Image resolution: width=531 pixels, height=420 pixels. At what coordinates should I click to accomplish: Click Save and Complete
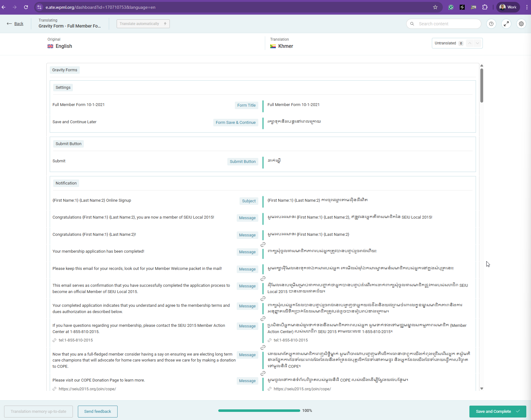tap(498, 412)
